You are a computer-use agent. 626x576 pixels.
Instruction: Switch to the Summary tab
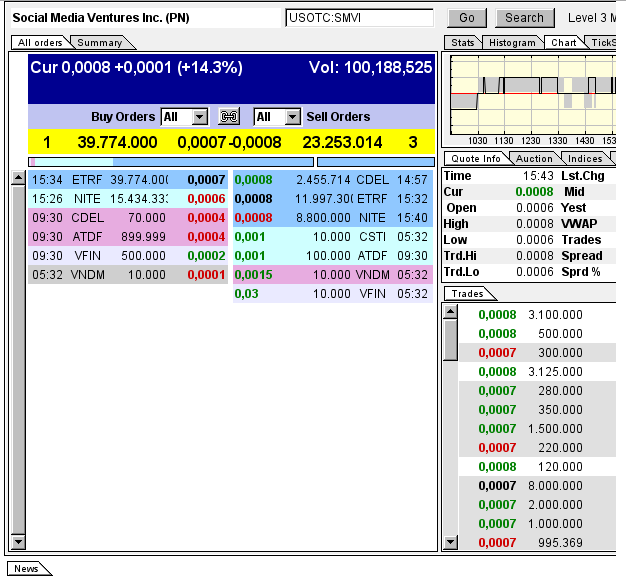coord(100,43)
